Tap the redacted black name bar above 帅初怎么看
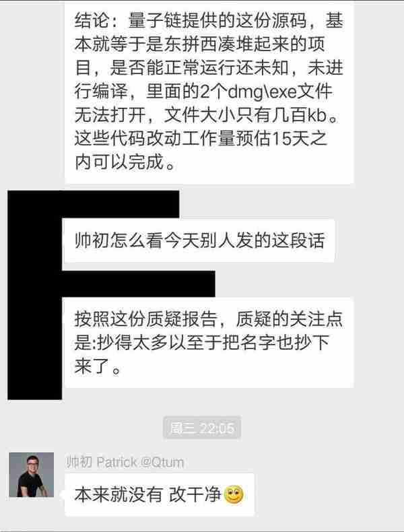The height and width of the screenshot is (532, 404). pos(121,204)
